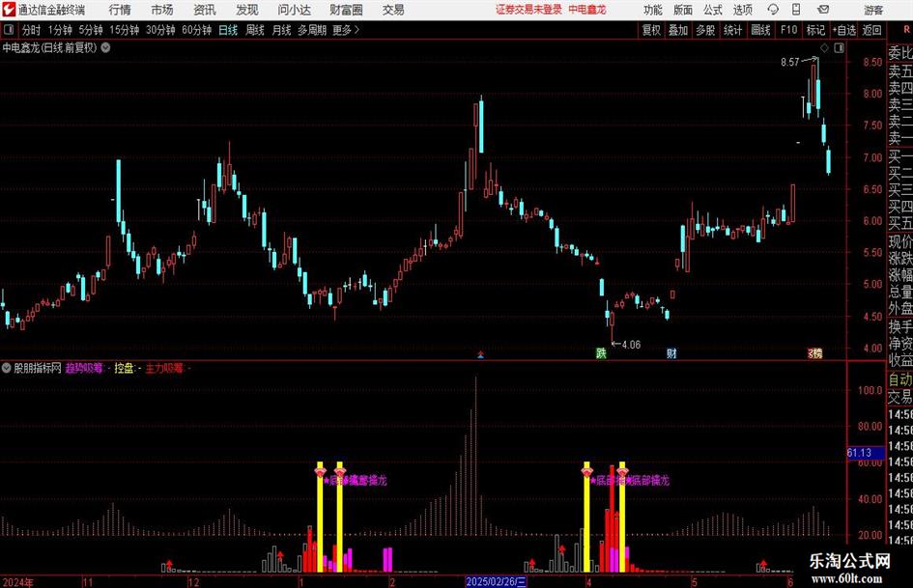Toggle the side panel icon above the price axis
913x588 pixels.
[x=839, y=47]
